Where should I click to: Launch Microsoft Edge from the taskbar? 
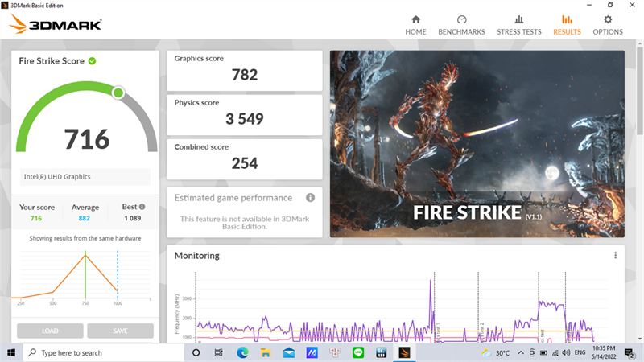242,353
